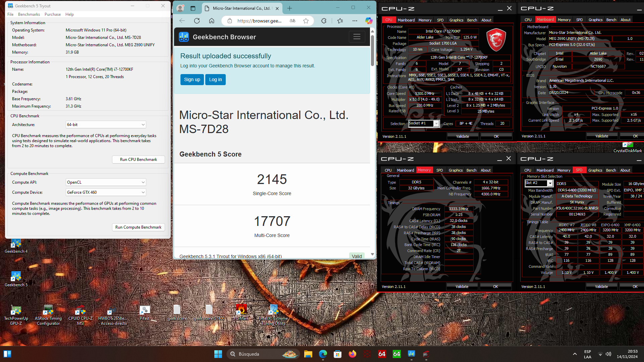Open the taskbar clock and date
The height and width of the screenshot is (362, 644).
click(627, 354)
